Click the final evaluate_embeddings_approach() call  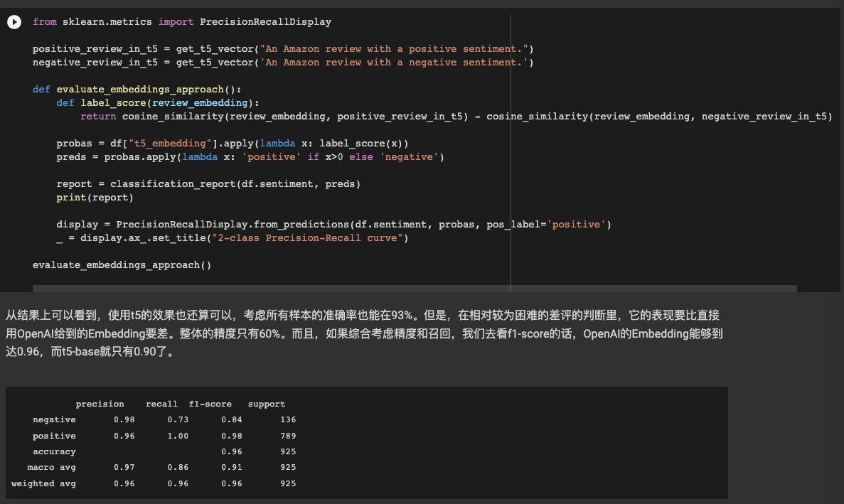(x=122, y=265)
